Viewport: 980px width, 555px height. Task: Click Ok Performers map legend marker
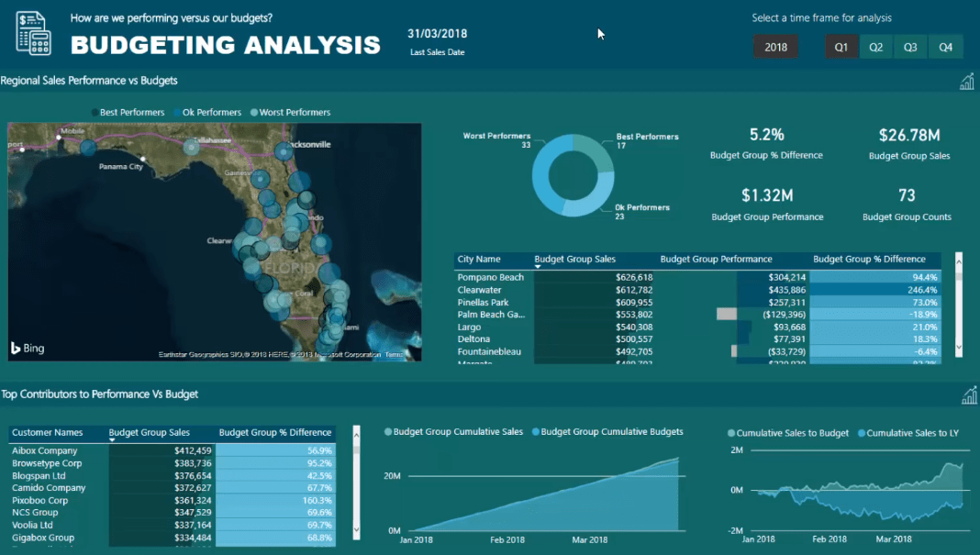click(177, 113)
